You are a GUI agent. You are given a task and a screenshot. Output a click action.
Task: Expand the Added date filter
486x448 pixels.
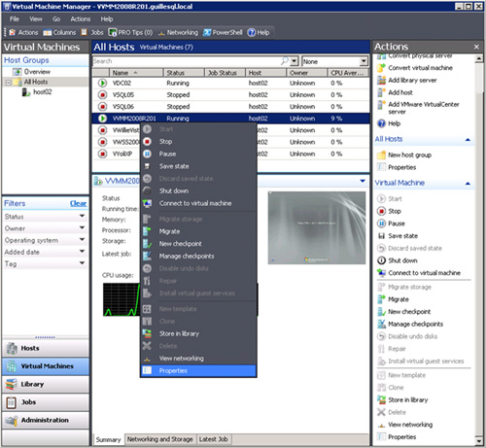click(x=82, y=252)
